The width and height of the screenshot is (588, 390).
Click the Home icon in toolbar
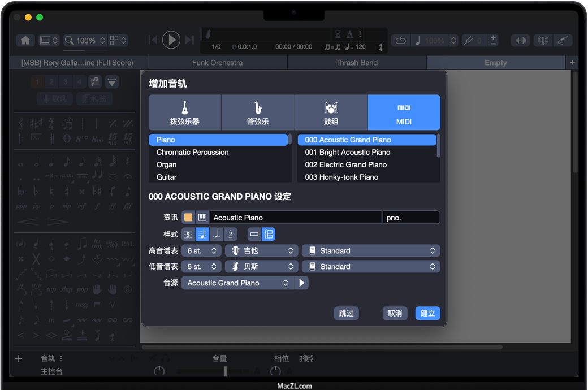[x=25, y=41]
